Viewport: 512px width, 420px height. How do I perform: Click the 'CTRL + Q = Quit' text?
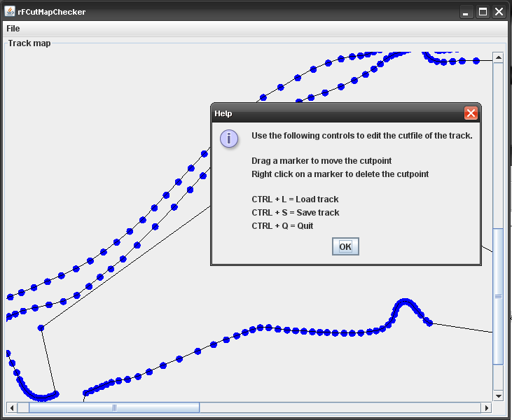coord(282,226)
